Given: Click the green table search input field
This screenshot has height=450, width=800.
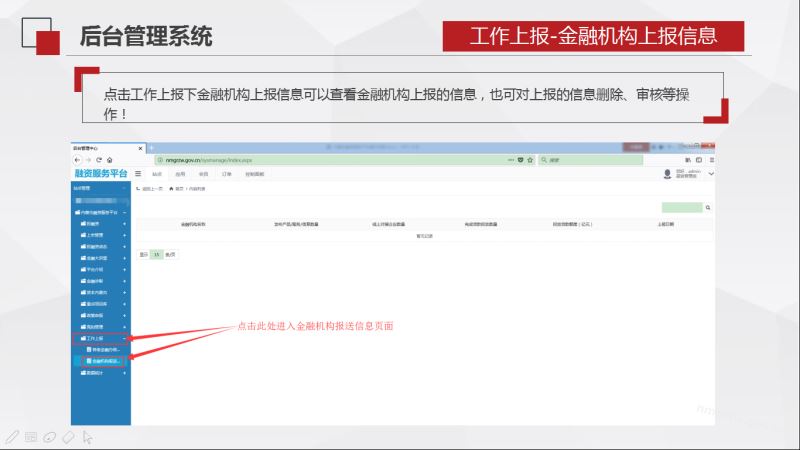Looking at the screenshot, I should pos(682,208).
